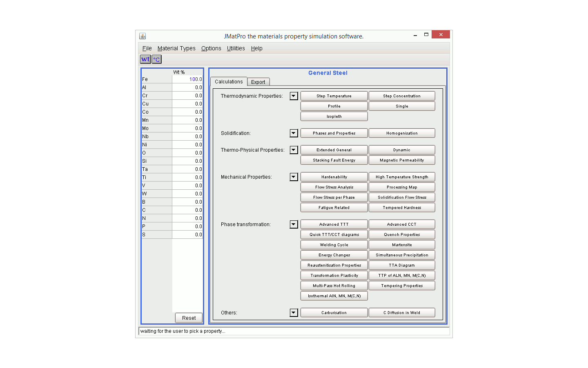This screenshot has height=368, width=588.
Task: Select the C (carbon) weight percent field
Action: point(187,210)
